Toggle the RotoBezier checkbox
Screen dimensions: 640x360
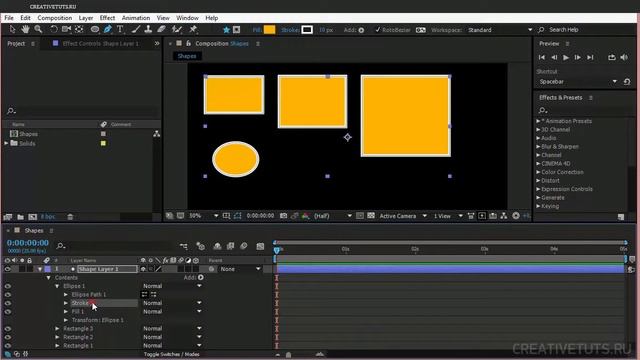click(378, 30)
